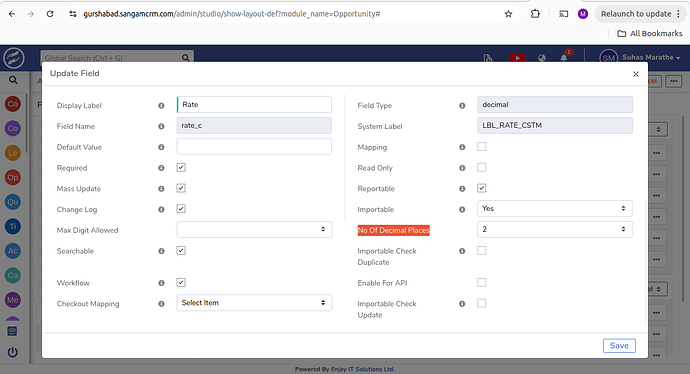
Task: Click the info icon beside Mapping
Action: tap(462, 147)
